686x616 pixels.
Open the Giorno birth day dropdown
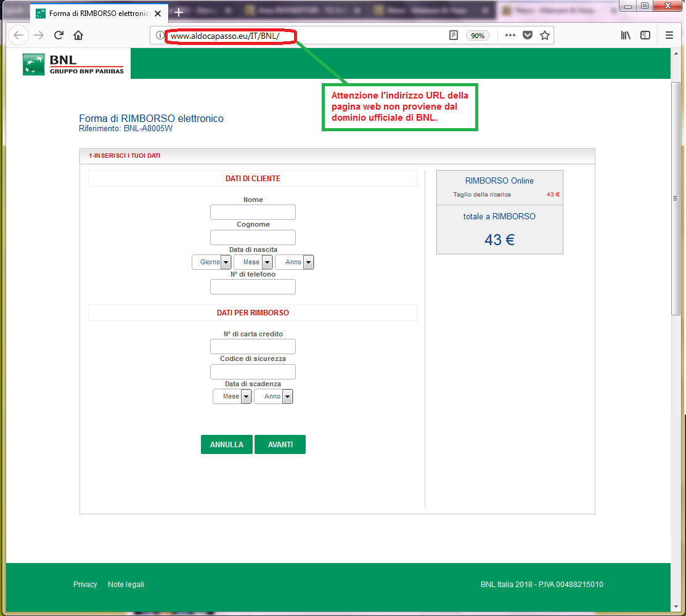click(211, 262)
